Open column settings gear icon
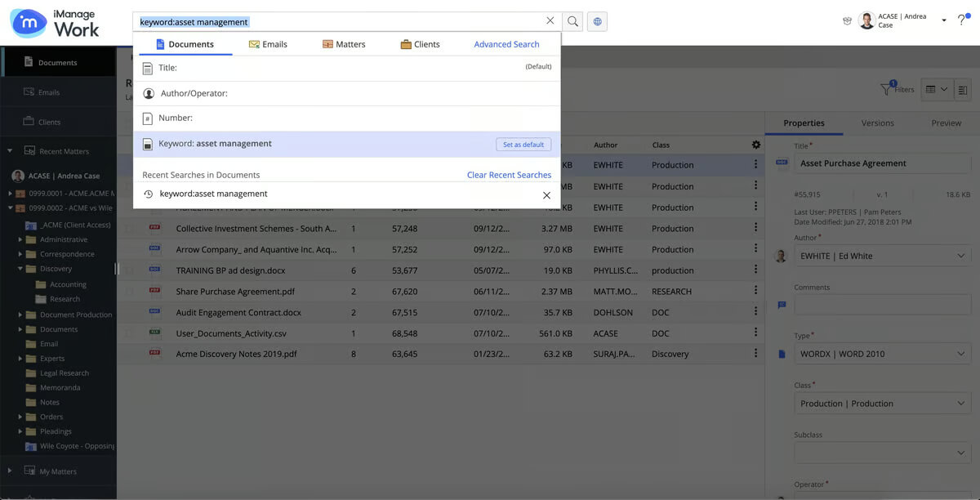The height and width of the screenshot is (500, 980). coord(755,145)
